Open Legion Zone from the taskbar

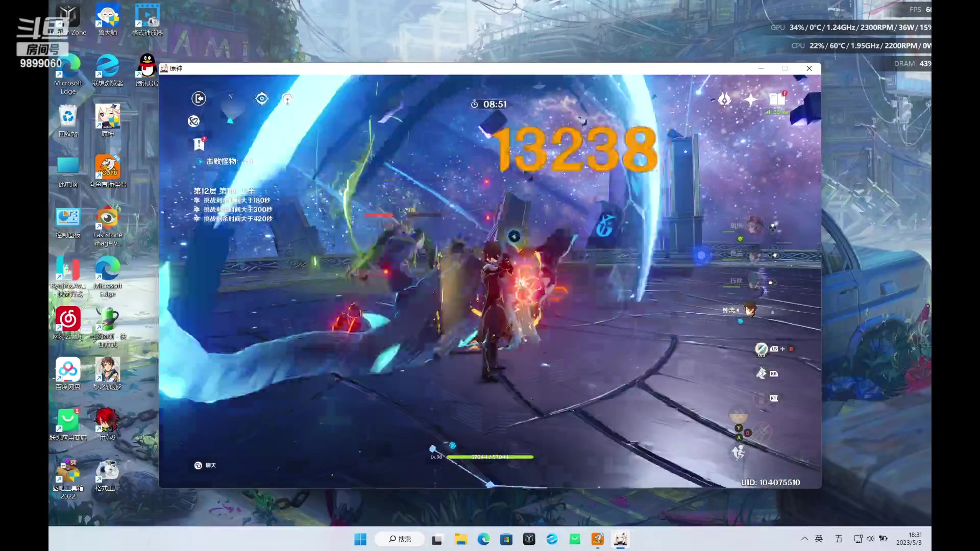coord(529,539)
